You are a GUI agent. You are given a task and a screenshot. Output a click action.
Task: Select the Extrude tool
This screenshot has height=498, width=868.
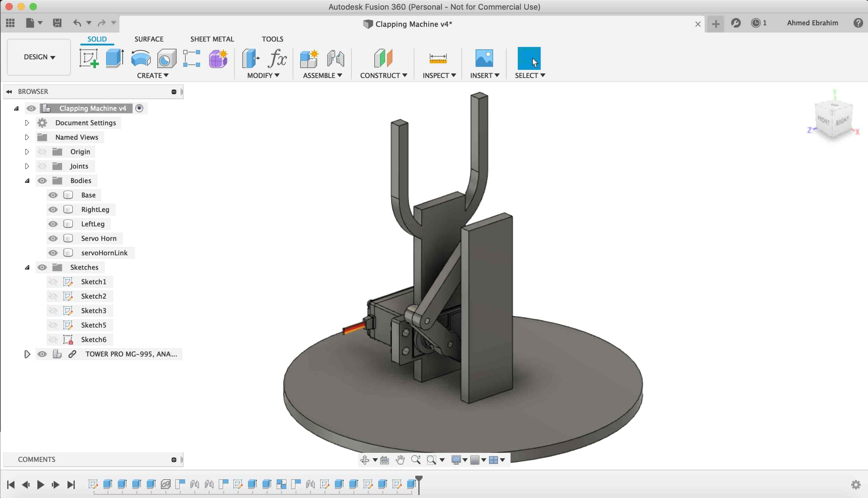coord(115,58)
